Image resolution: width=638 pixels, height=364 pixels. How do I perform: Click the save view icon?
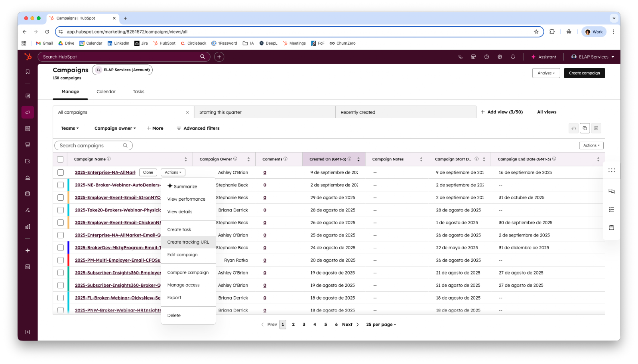point(596,128)
